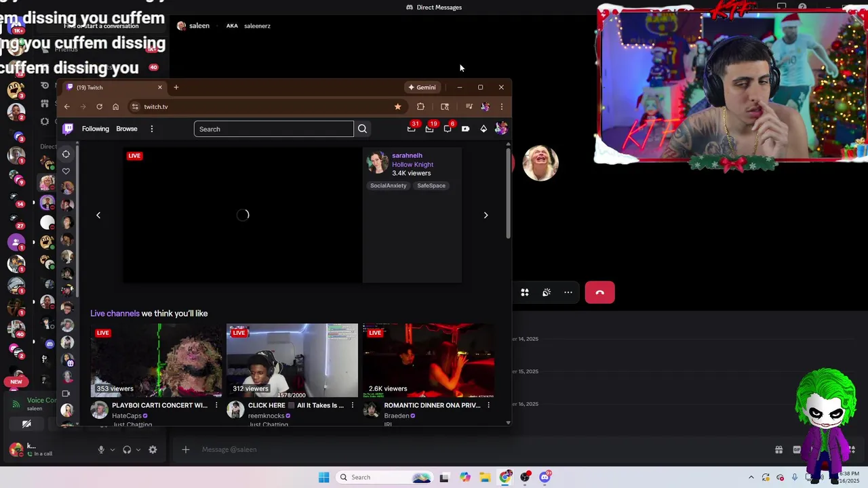Go to next featured stream in carousel
The width and height of the screenshot is (868, 488).
coord(486,215)
